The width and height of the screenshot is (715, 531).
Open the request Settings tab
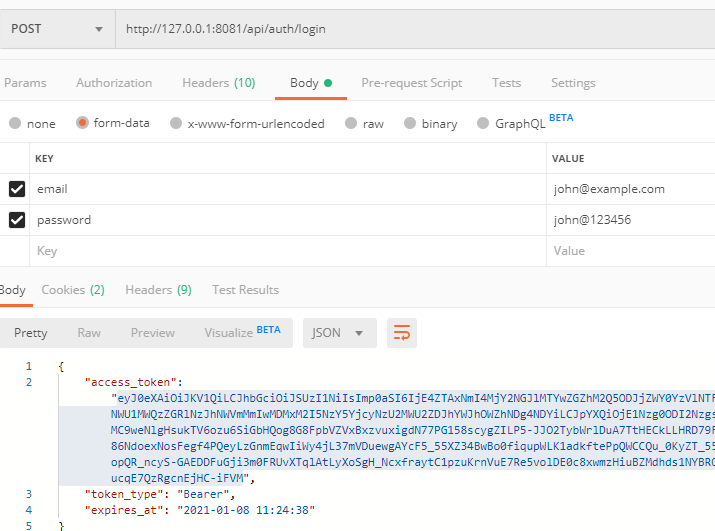(573, 83)
